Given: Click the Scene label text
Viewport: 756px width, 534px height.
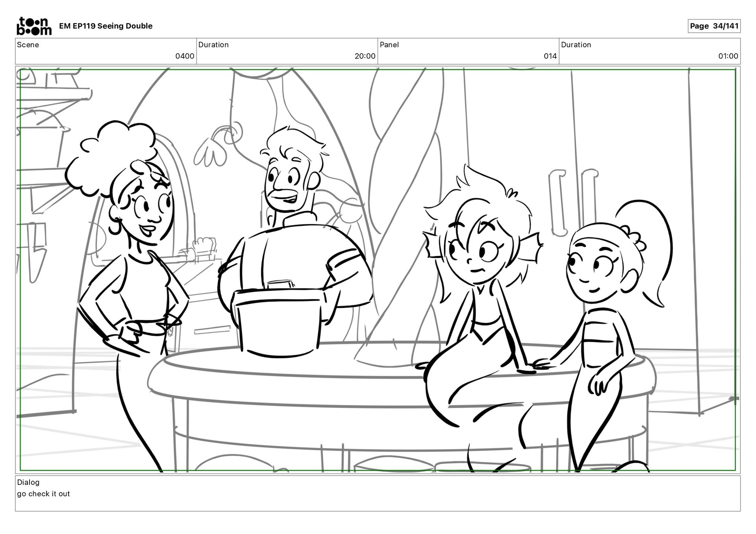Looking at the screenshot, I should [28, 45].
